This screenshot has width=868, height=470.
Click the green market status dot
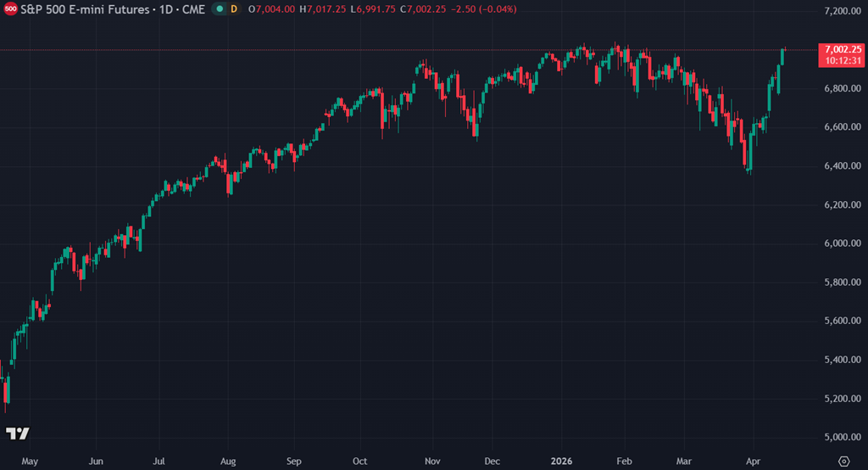[220, 9]
